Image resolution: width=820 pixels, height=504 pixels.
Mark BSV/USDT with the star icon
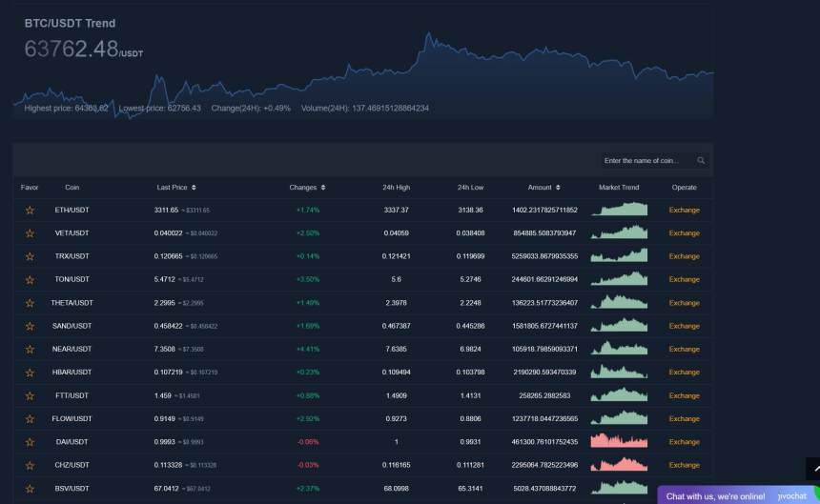tap(30, 489)
